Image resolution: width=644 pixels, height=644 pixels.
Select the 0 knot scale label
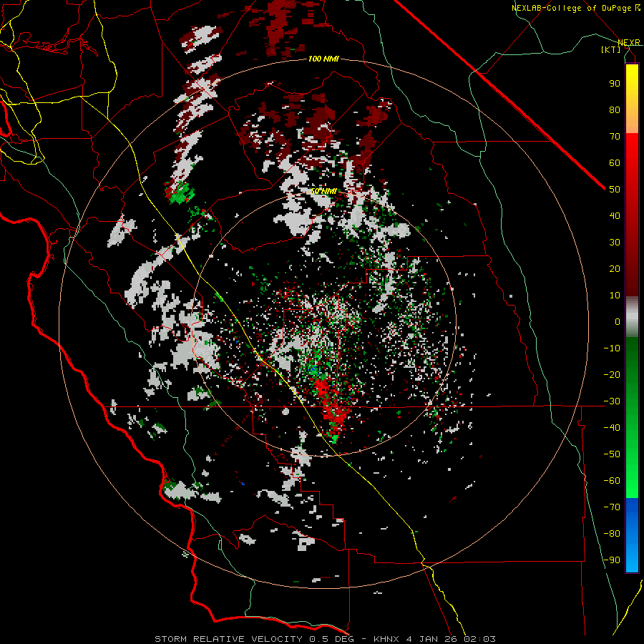(618, 322)
